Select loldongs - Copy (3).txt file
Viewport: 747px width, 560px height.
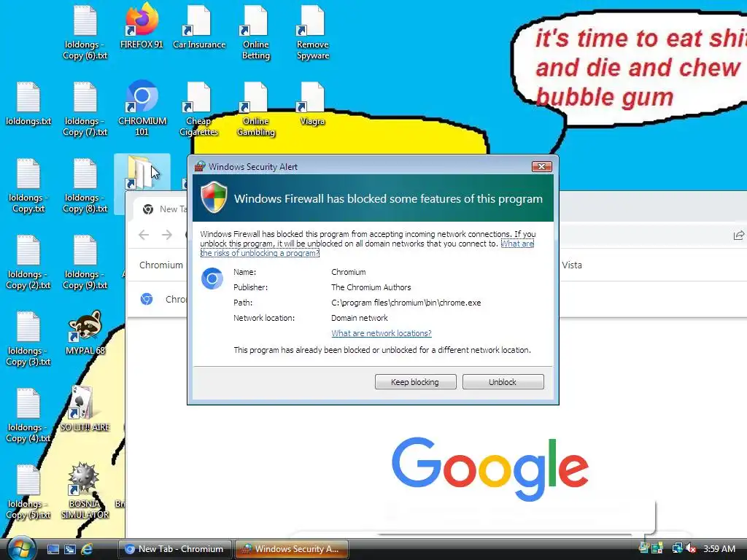pyautogui.click(x=28, y=338)
